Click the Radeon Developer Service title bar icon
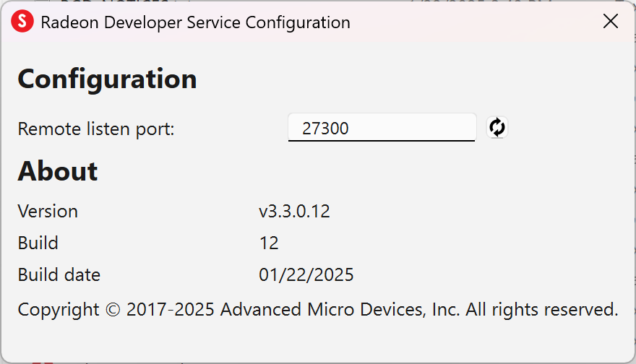 click(22, 22)
